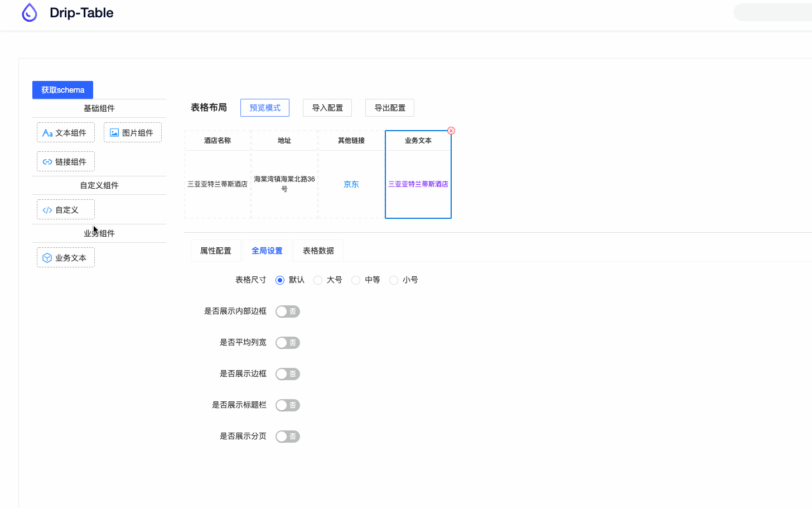
Task: Click the 导出配置 button
Action: [x=389, y=108]
